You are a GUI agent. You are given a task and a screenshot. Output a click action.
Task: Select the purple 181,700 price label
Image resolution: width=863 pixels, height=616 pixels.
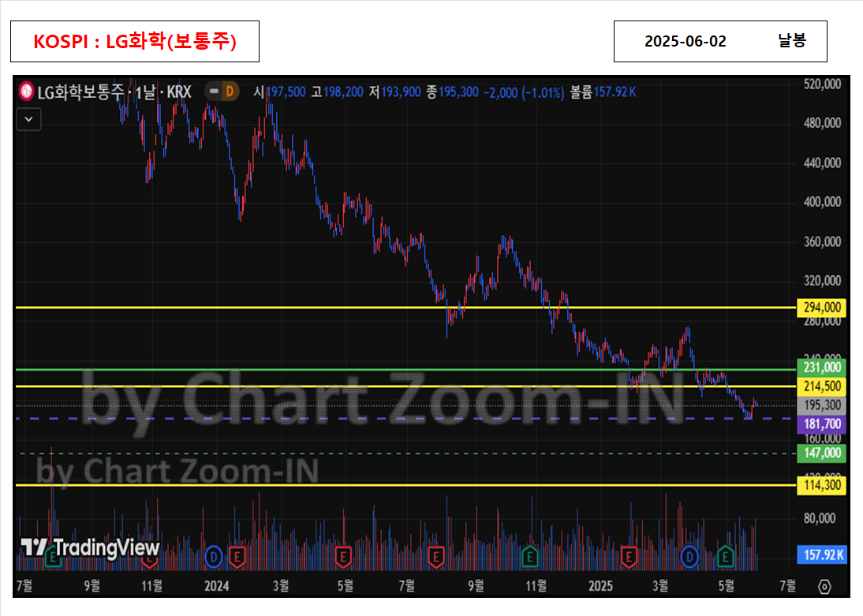tap(822, 424)
